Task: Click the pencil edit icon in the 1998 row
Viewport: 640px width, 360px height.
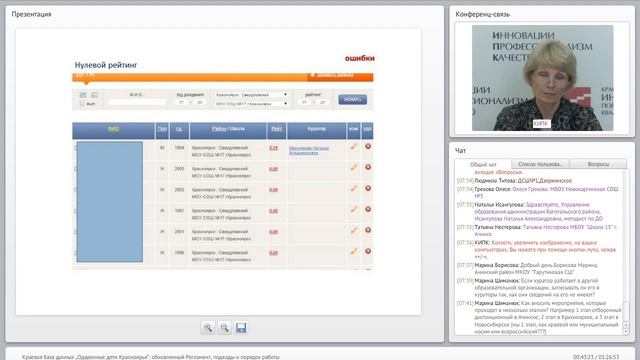Action: click(x=354, y=251)
